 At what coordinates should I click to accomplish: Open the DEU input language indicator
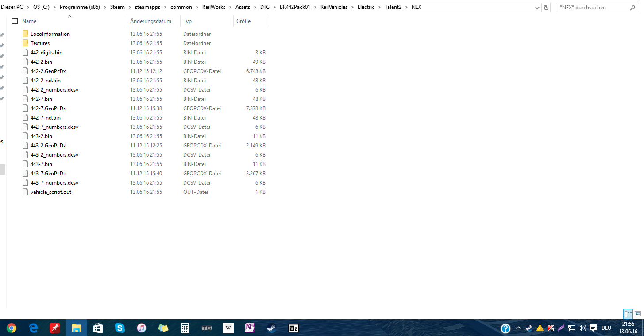[606, 328]
